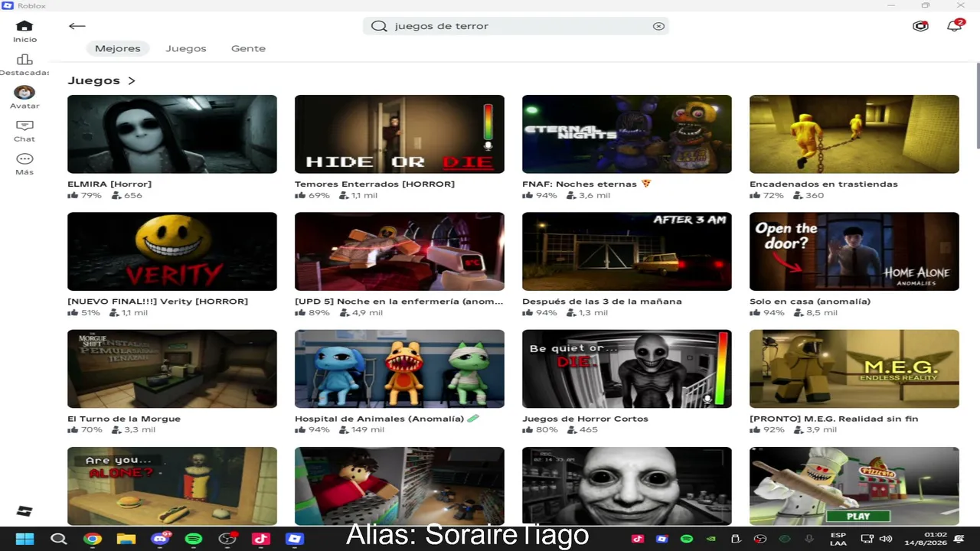Switch to the Juegos tab
The width and height of the screenshot is (980, 551).
coord(186,48)
